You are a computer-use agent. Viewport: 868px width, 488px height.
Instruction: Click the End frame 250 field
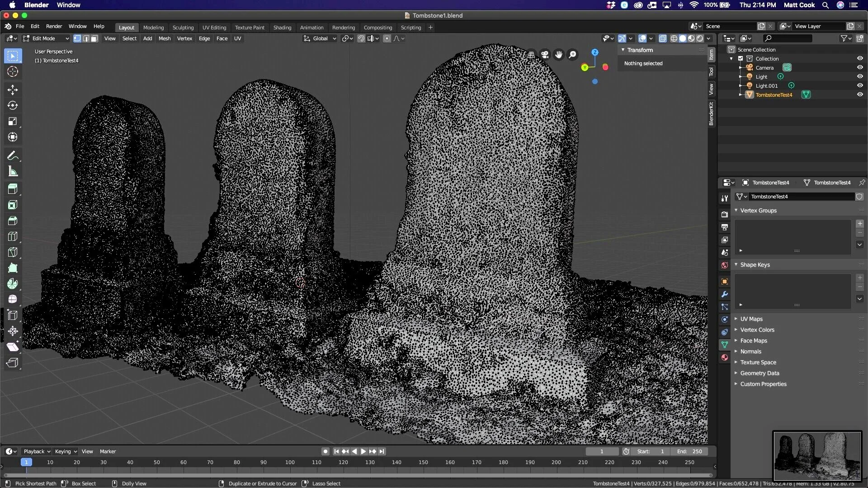(689, 451)
